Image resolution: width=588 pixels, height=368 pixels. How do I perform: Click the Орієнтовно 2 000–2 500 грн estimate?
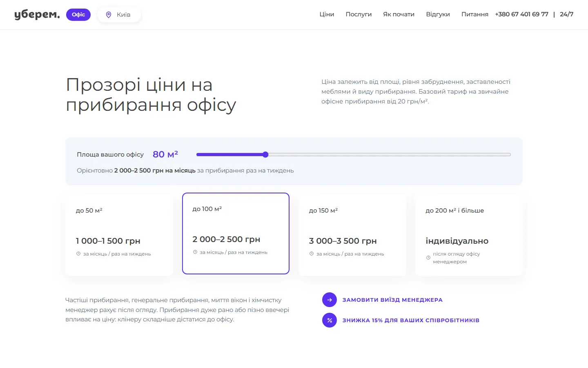[185, 171]
